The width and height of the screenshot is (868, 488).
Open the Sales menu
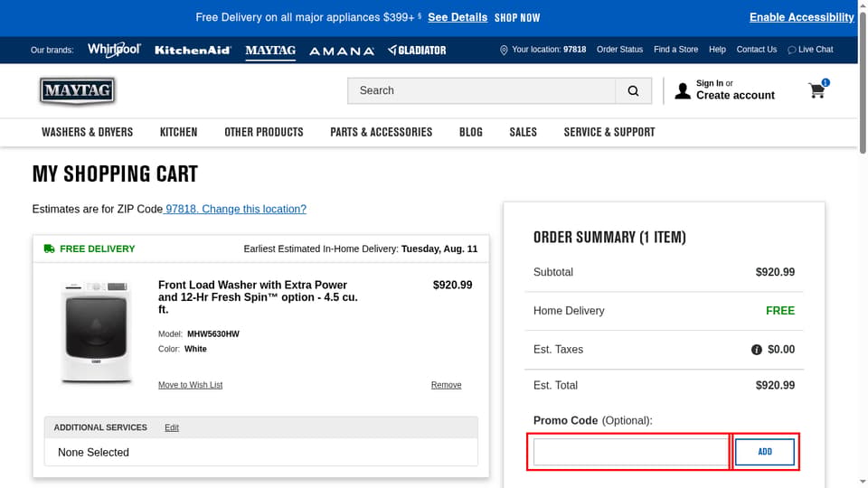(x=524, y=132)
